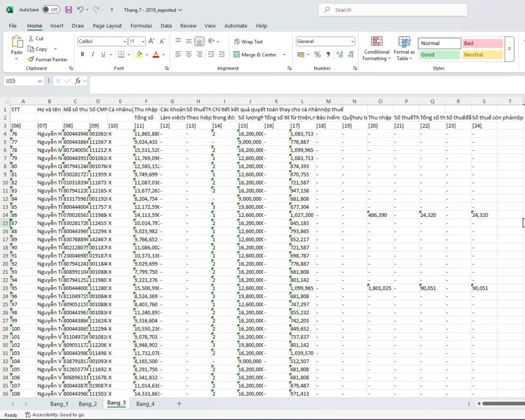Click the Conditional Formatting button
The height and width of the screenshot is (420, 525).
pos(377,49)
